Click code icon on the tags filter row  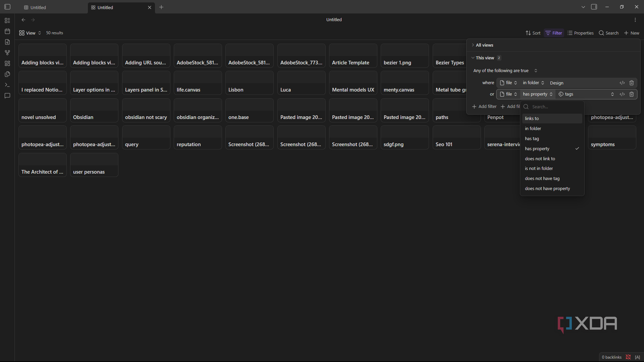[622, 94]
